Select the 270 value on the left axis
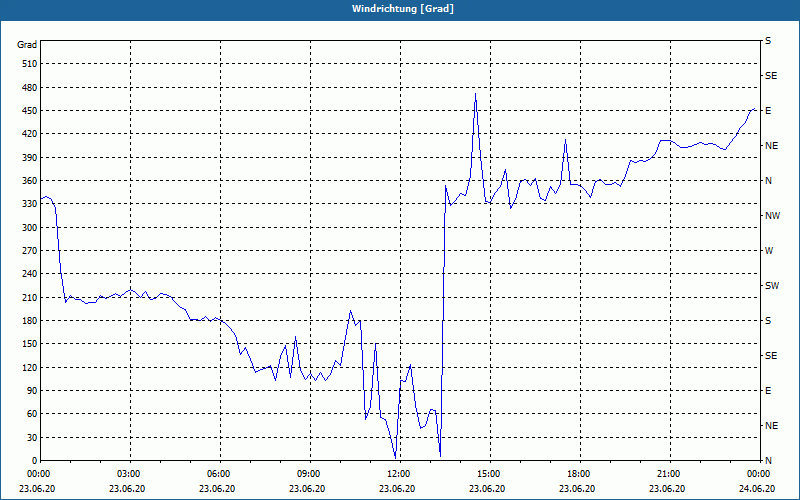The width and height of the screenshot is (800, 500). [30, 251]
